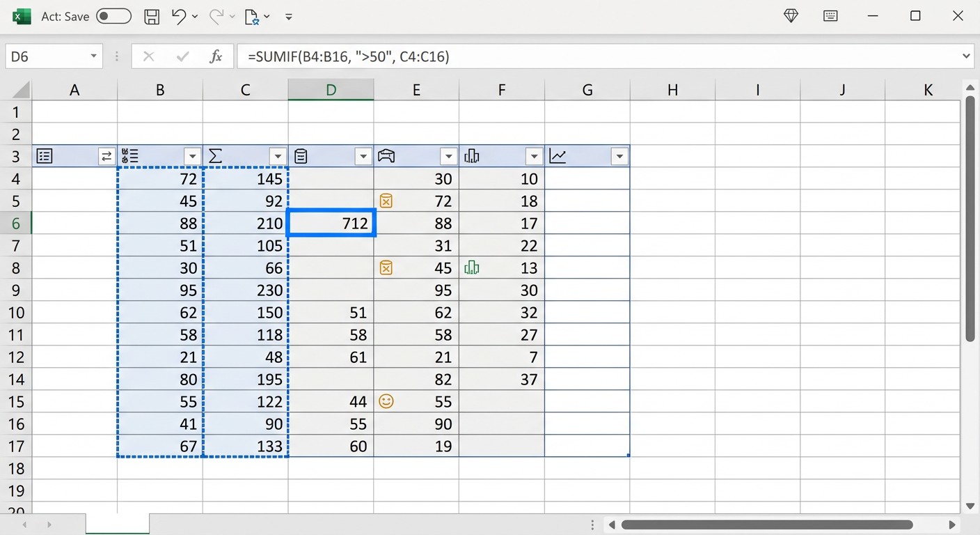
Task: Click the Save floppy disk icon
Action: pyautogui.click(x=152, y=17)
